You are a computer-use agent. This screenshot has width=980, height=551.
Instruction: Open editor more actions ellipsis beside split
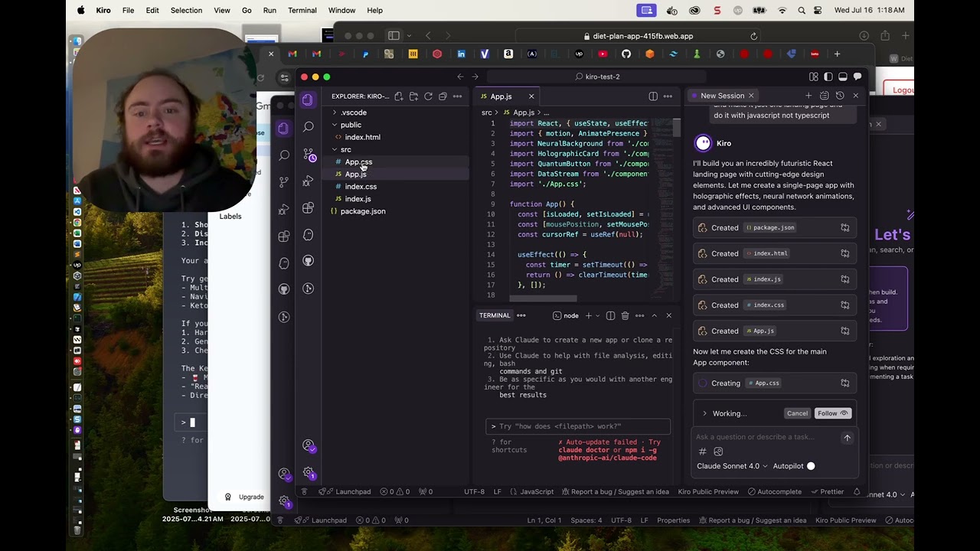click(x=668, y=96)
